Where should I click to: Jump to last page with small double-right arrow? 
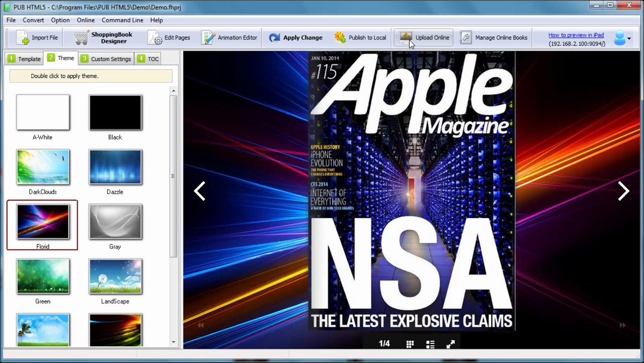pyautogui.click(x=623, y=326)
